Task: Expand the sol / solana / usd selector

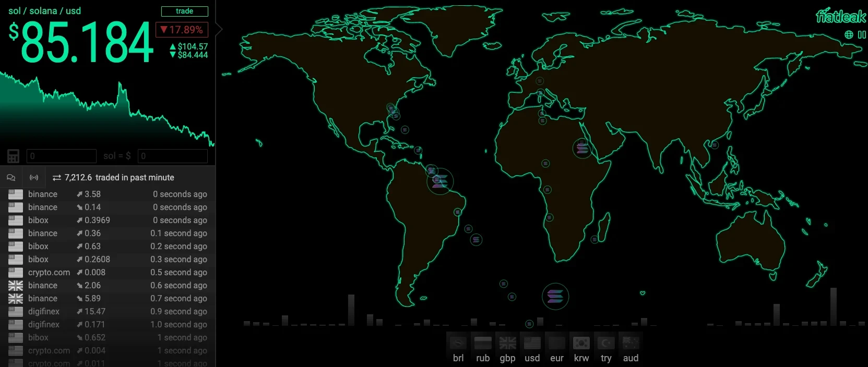Action: coord(45,11)
